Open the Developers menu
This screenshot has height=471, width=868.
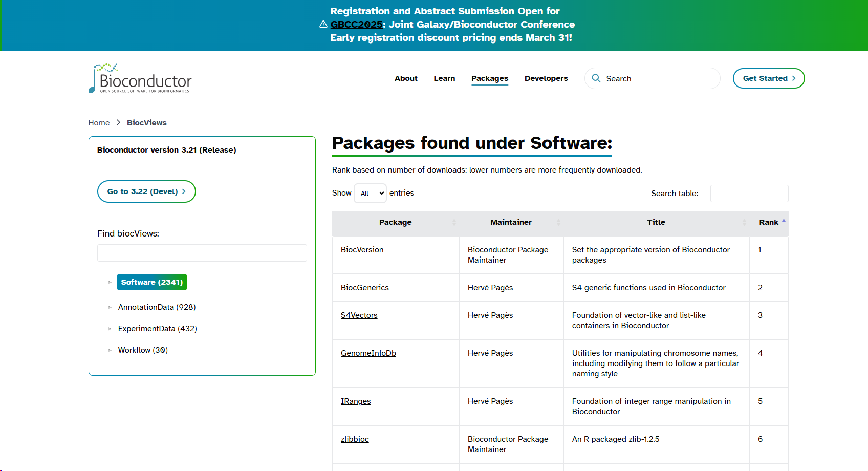pos(546,78)
